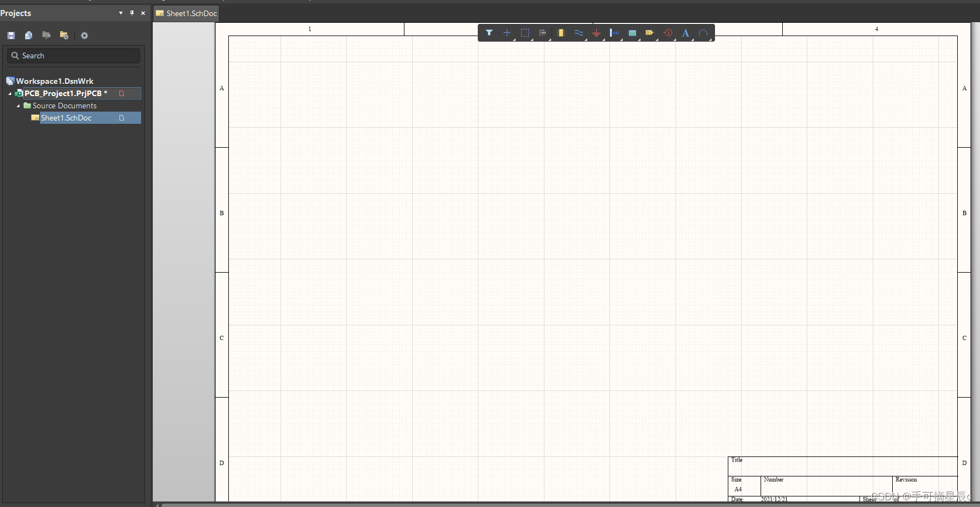
Task: Click the A4 size value
Action: pyautogui.click(x=738, y=489)
